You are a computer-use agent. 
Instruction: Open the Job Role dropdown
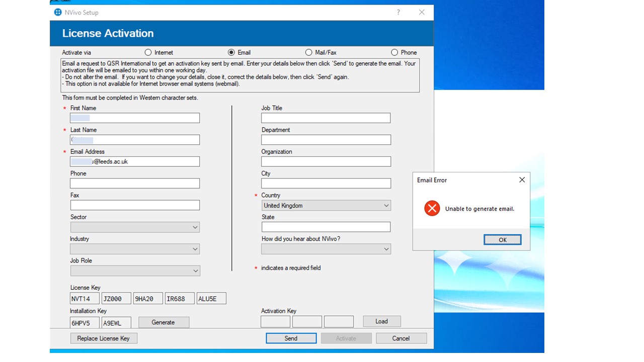135,271
